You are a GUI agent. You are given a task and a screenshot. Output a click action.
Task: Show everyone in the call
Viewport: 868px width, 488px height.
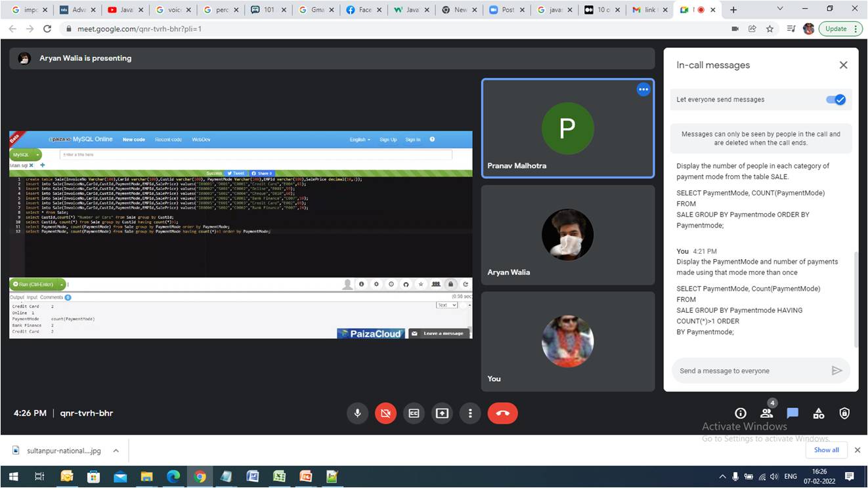[766, 413]
